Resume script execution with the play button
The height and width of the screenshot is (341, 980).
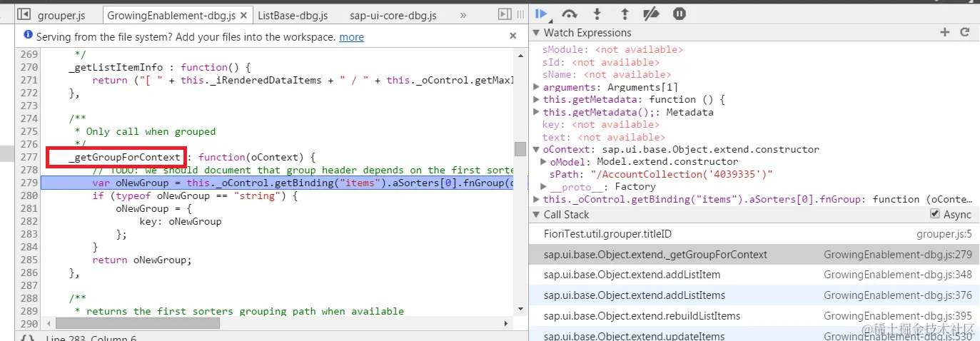point(540,13)
